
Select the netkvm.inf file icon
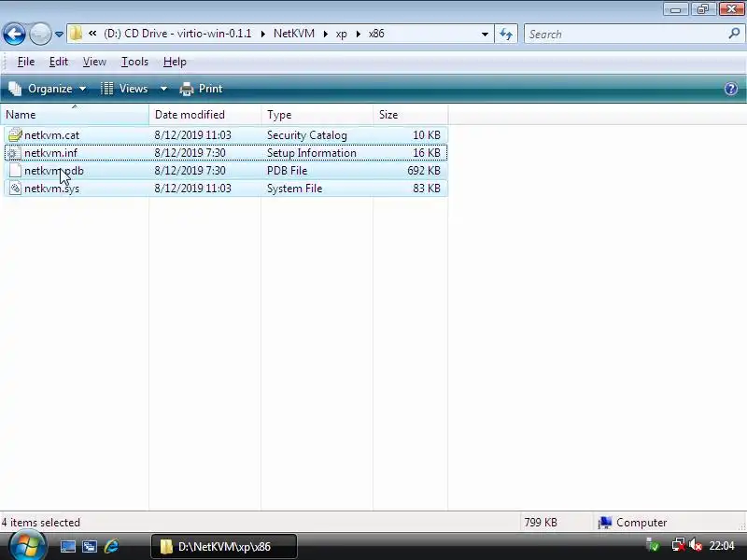click(x=14, y=153)
